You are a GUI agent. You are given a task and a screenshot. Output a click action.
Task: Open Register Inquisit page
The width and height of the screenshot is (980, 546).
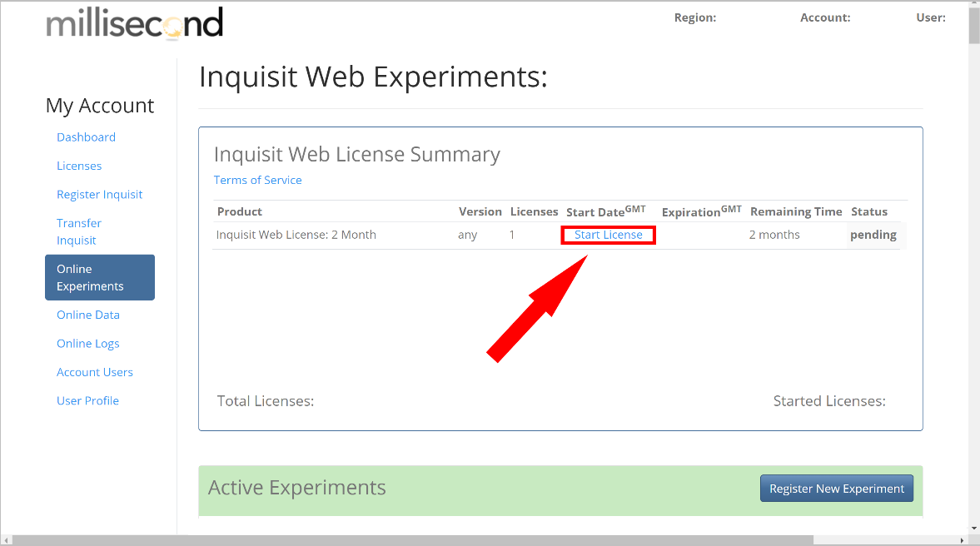99,194
